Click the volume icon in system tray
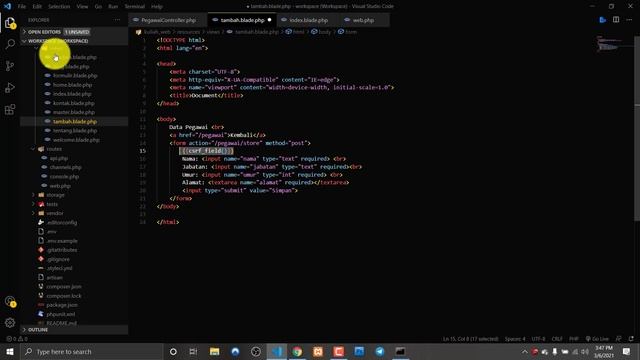The height and width of the screenshot is (360, 640). (585, 351)
